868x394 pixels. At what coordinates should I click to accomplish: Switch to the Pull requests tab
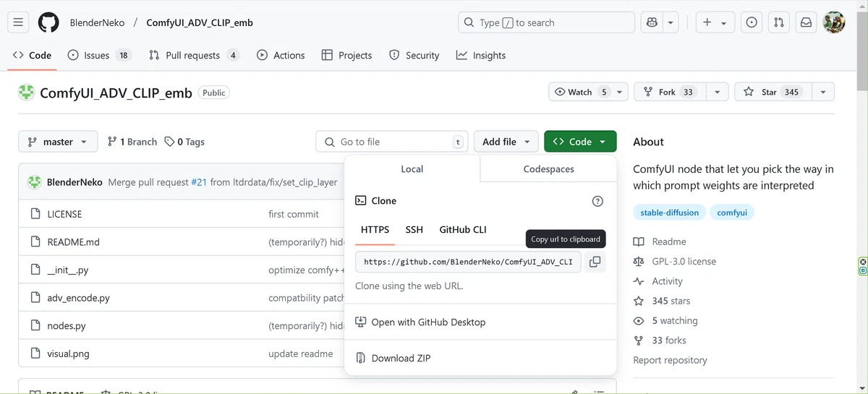(194, 55)
